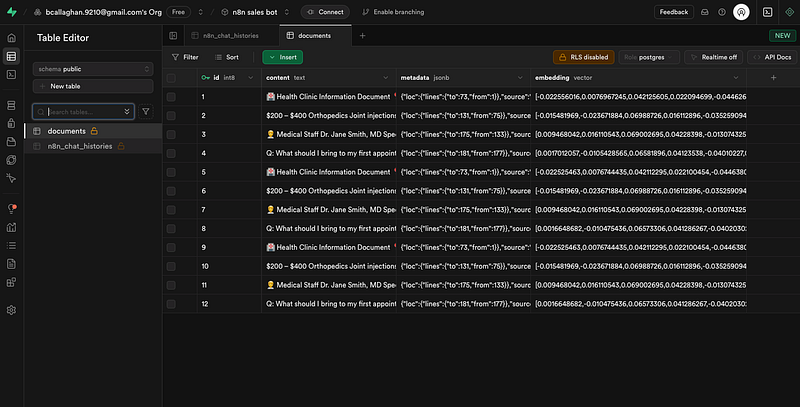Click the user profile avatar
The image size is (800, 407).
741,12
